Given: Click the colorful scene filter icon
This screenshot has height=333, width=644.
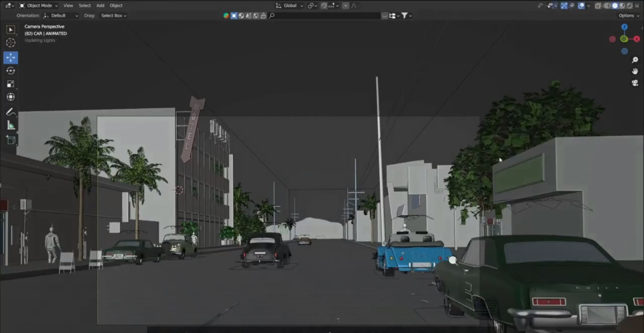Looking at the screenshot, I should pyautogui.click(x=226, y=15).
